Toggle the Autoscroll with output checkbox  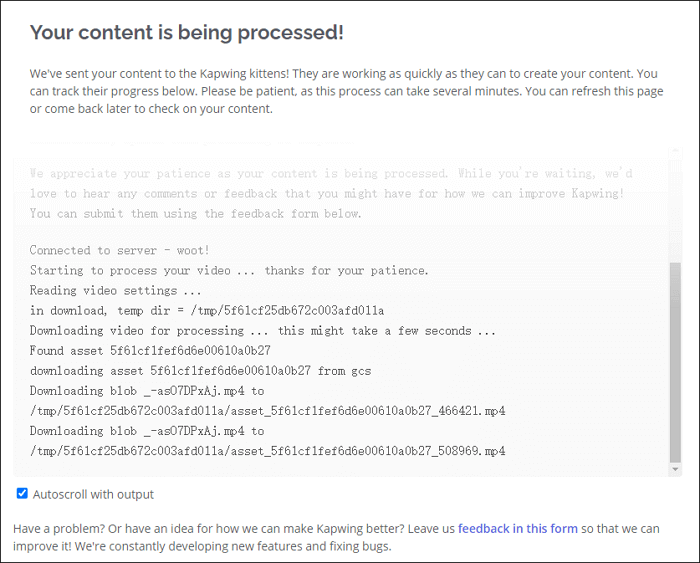pyautogui.click(x=22, y=494)
